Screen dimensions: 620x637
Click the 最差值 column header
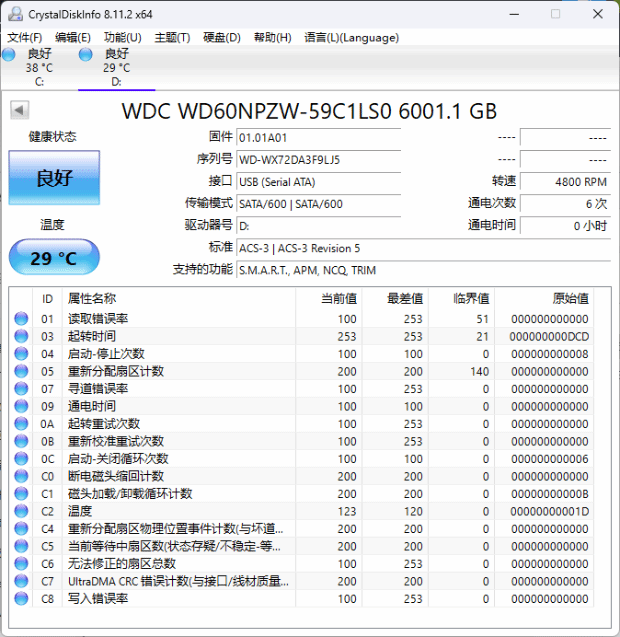(395, 299)
